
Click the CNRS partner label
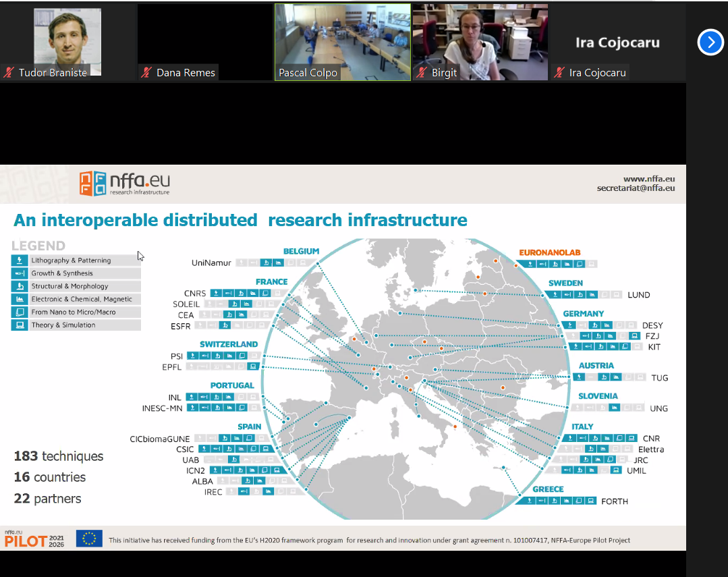pos(195,294)
